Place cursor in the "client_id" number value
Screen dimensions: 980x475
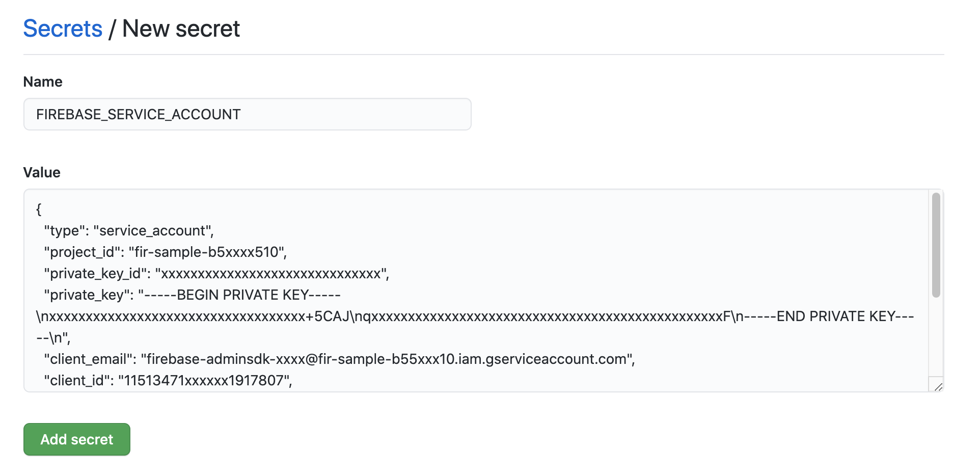coord(205,381)
